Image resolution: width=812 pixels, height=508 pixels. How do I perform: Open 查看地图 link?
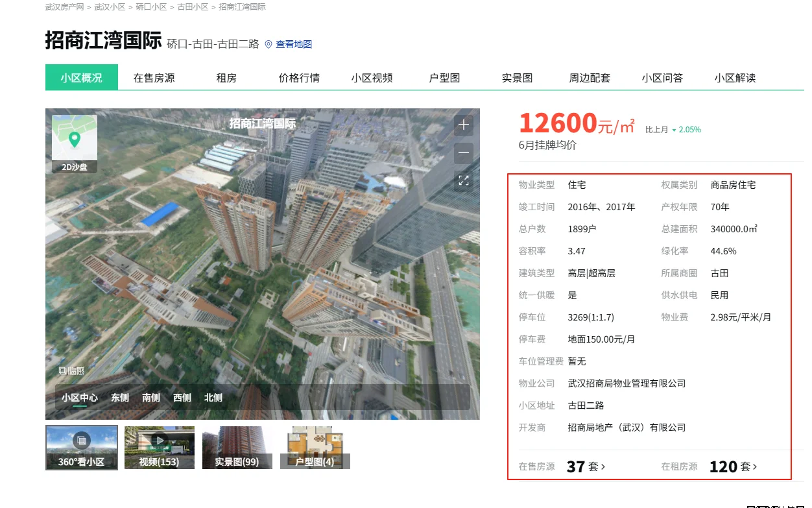(294, 44)
